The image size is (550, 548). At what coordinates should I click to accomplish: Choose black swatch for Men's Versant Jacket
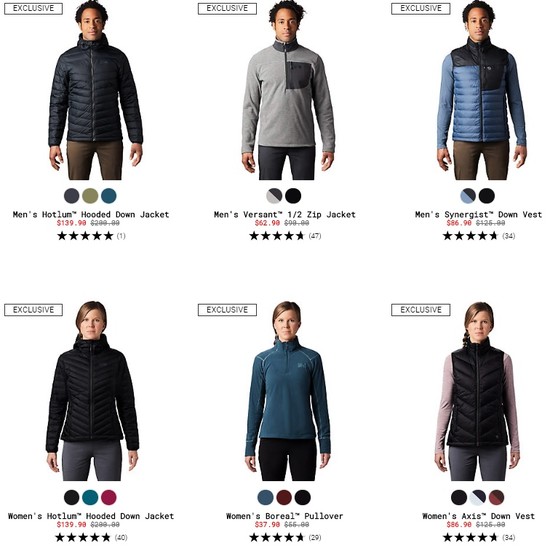pos(293,196)
